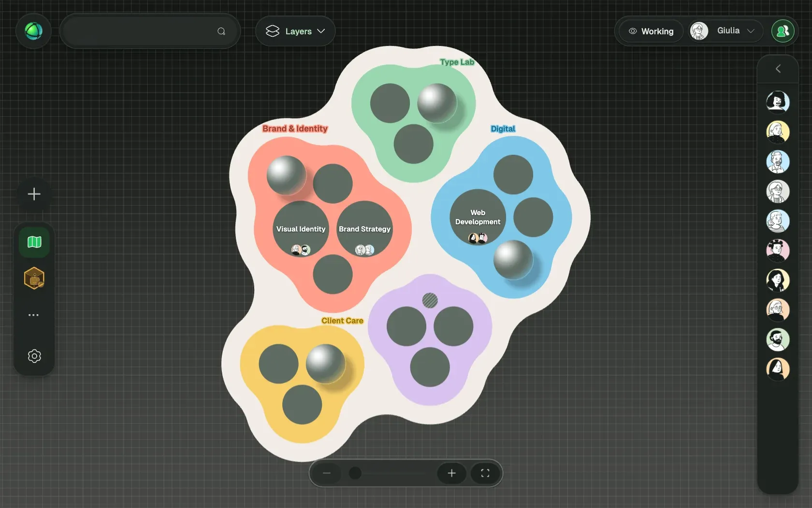Select the Brand Strategy circle
The height and width of the screenshot is (508, 812).
pyautogui.click(x=364, y=229)
